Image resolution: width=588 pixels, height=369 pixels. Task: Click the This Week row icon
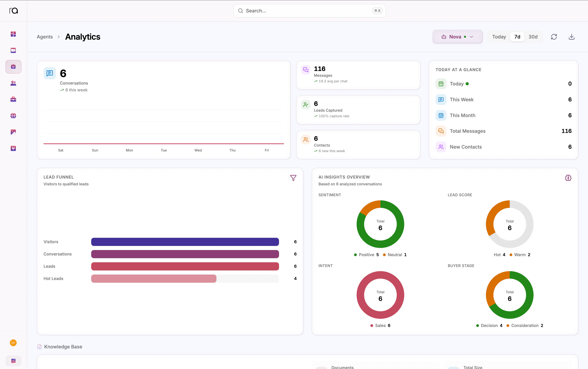(x=441, y=100)
